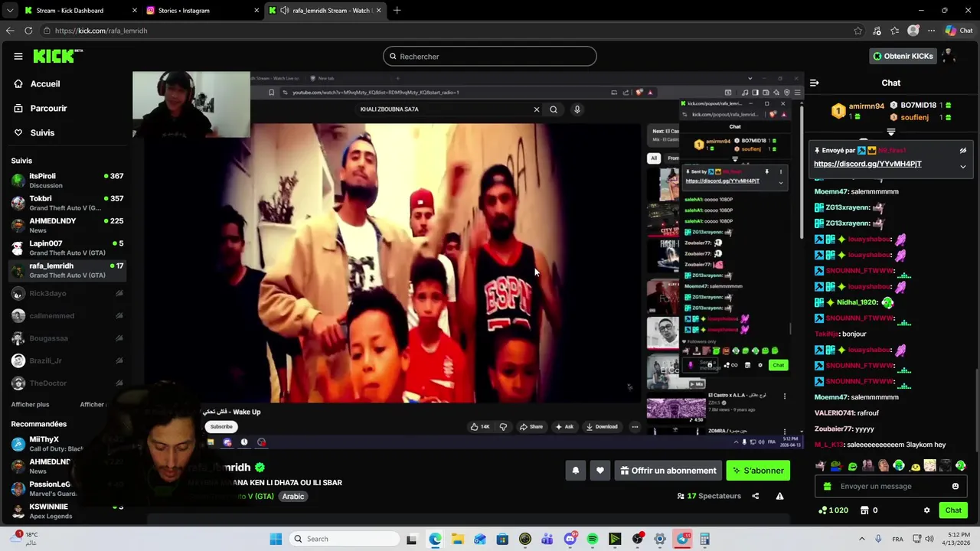This screenshot has height=551, width=980.
Task: Open the Kick hamburger menu
Action: (18, 56)
